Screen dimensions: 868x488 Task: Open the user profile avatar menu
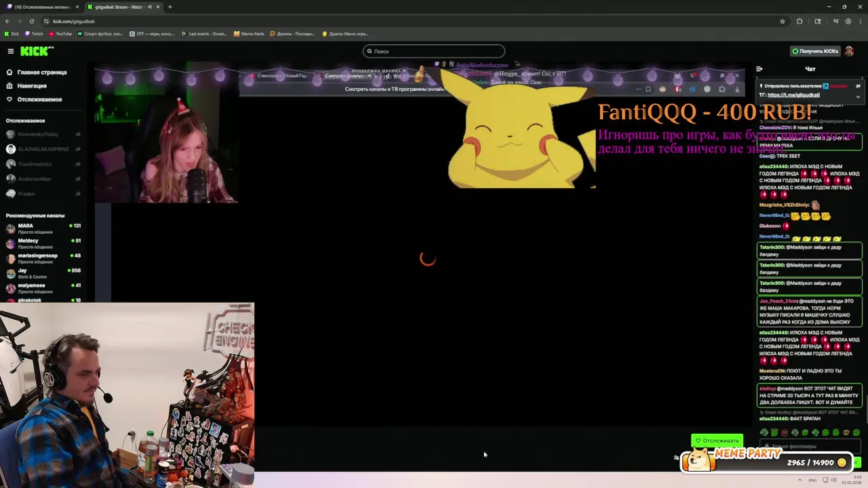[849, 51]
